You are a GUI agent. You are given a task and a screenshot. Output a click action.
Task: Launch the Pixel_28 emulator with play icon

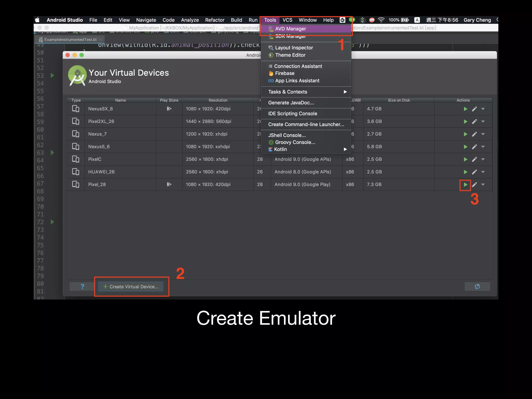pos(465,185)
